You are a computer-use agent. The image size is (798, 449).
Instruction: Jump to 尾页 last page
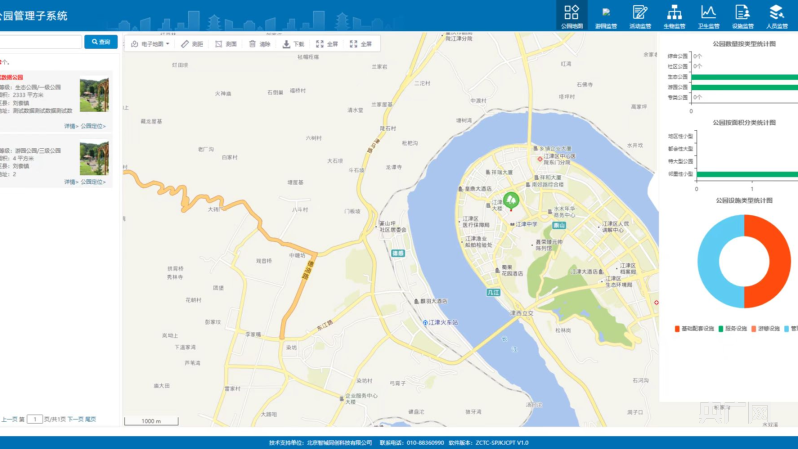pos(91,419)
